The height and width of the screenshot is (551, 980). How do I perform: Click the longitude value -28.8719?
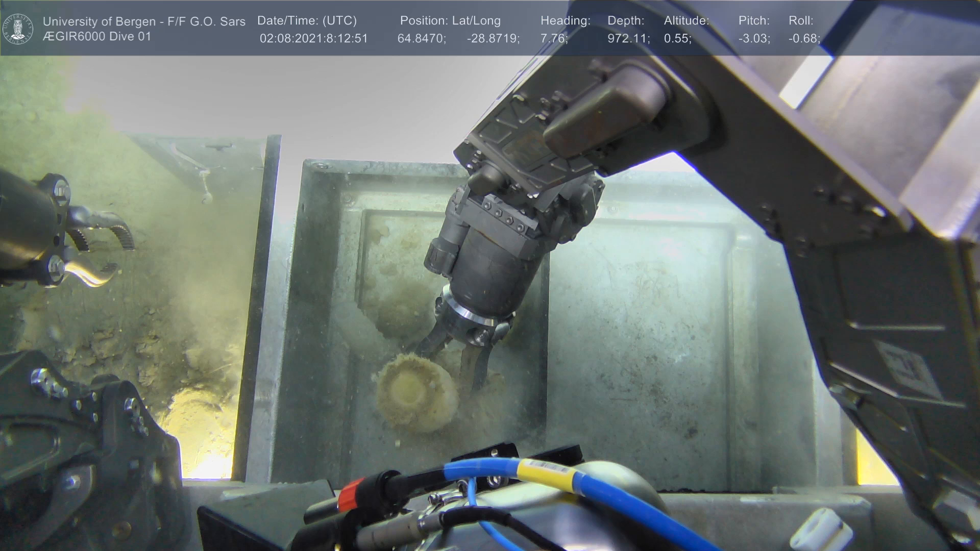click(x=493, y=39)
